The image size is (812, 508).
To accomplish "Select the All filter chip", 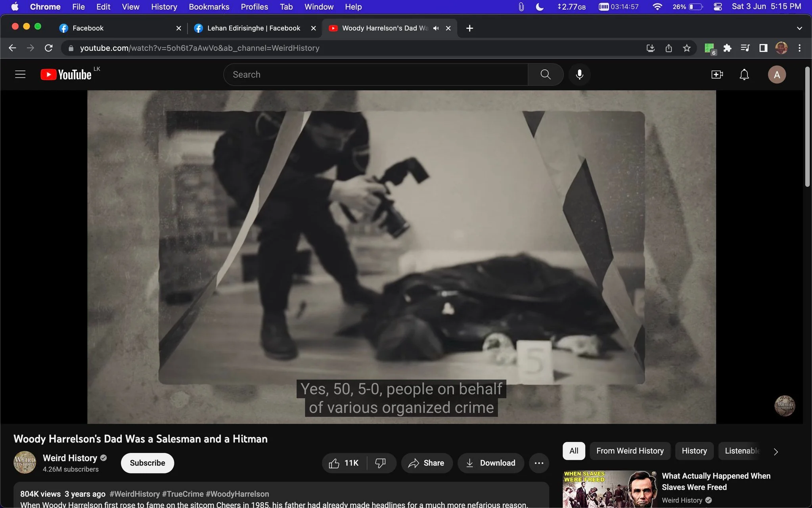I will coord(574,451).
